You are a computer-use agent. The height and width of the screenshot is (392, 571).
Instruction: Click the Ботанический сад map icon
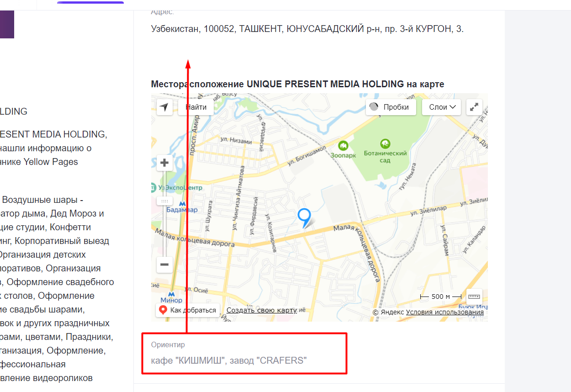click(385, 144)
